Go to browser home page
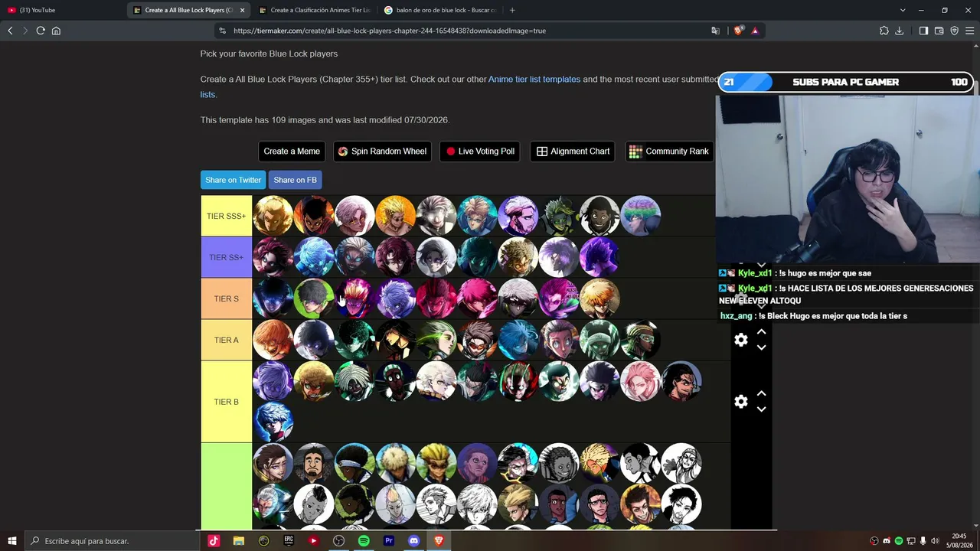Screen dimensions: 980x551 pos(56,31)
